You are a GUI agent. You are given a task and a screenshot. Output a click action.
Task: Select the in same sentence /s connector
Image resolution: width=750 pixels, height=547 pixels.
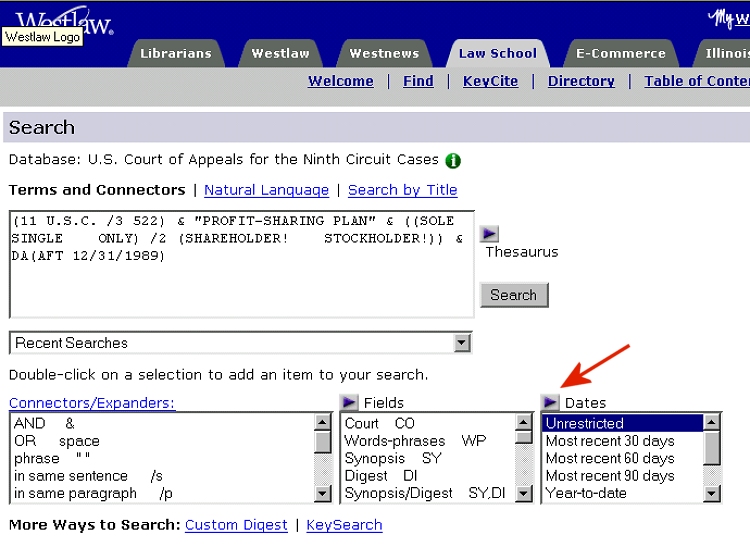162,476
